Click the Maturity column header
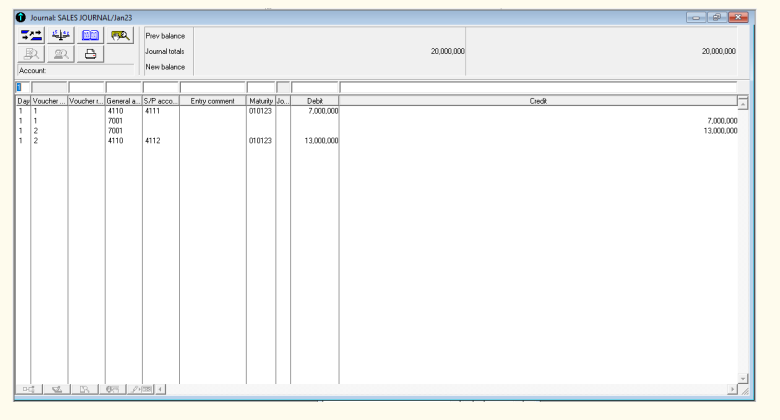This screenshot has height=420, width=780. pyautogui.click(x=261, y=101)
